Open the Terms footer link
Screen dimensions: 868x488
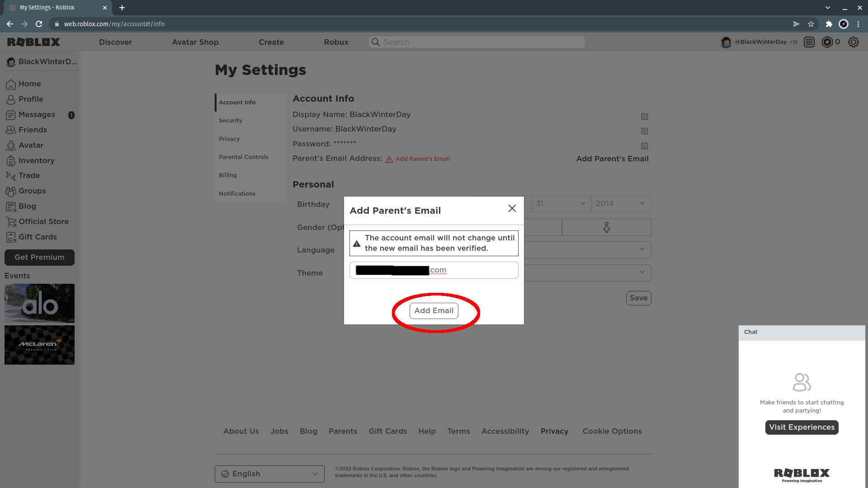click(x=458, y=432)
